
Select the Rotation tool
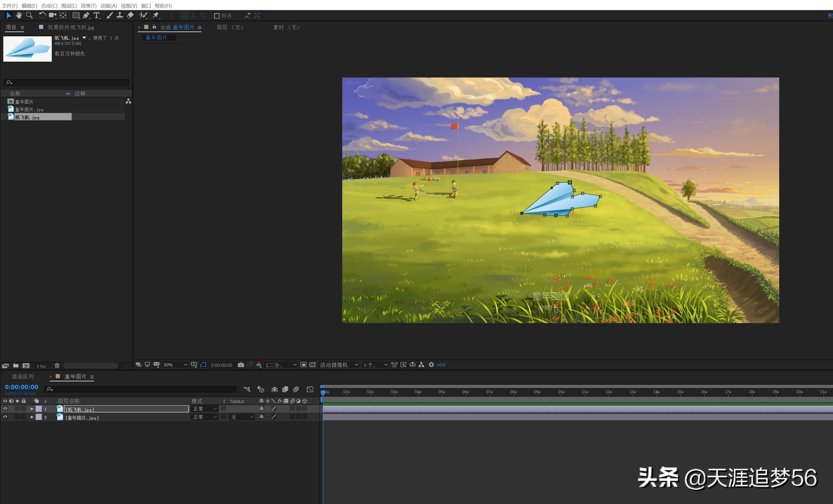click(42, 16)
